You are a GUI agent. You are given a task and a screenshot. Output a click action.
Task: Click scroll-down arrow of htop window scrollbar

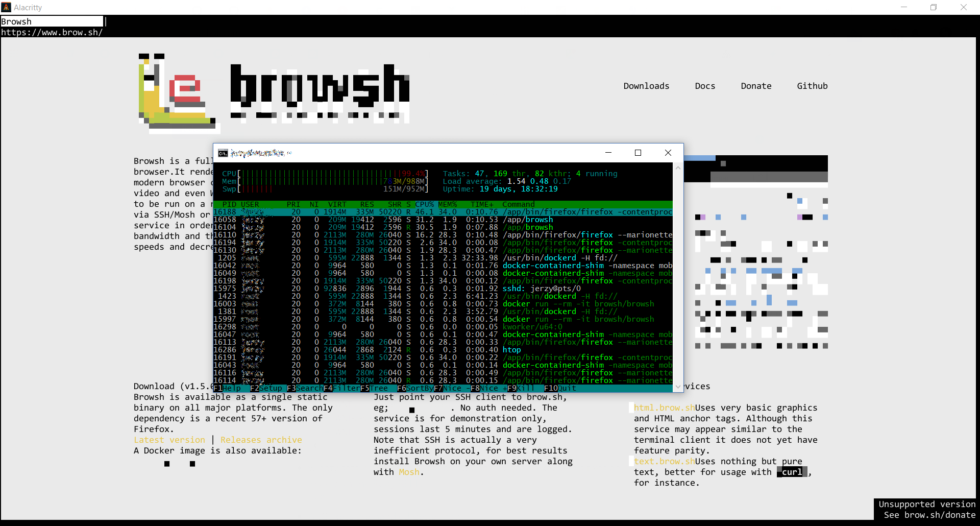(x=678, y=387)
